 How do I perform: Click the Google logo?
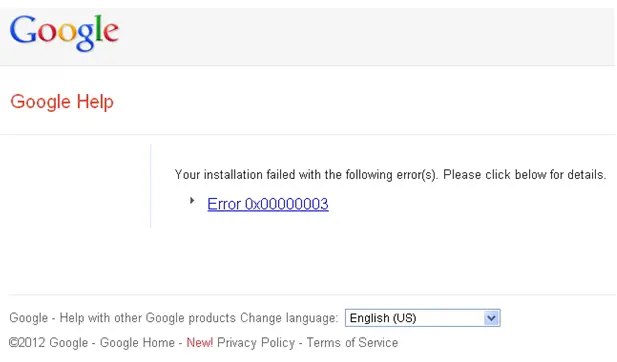click(x=64, y=33)
